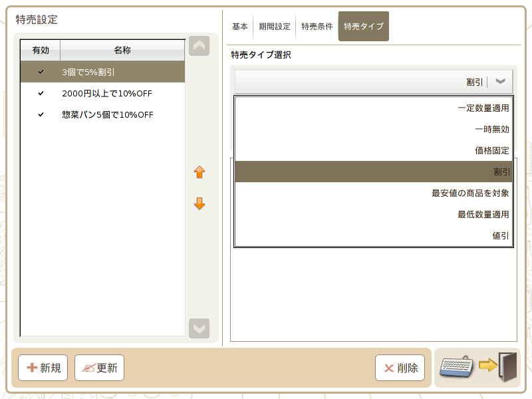Switch to the 基本 tab
Screen dimensions: 532x399
(x=240, y=27)
